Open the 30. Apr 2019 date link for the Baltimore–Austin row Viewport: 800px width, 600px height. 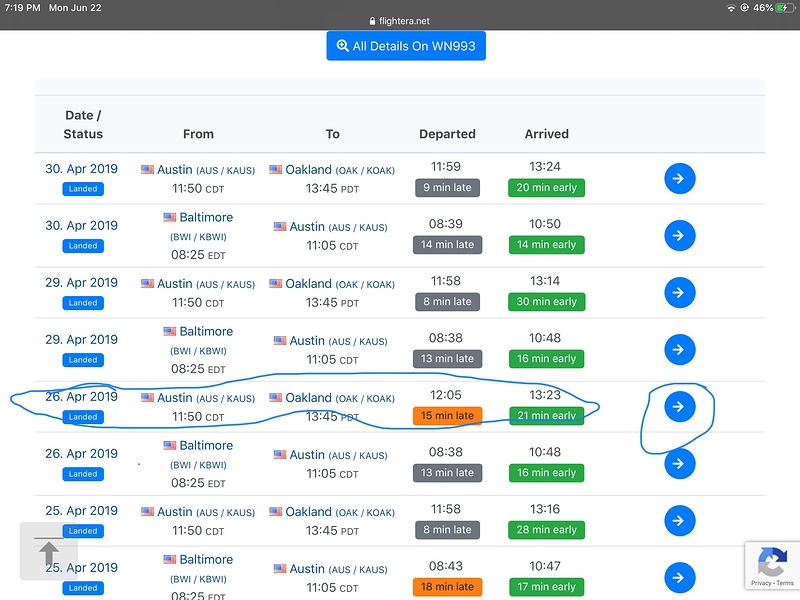[x=81, y=226]
